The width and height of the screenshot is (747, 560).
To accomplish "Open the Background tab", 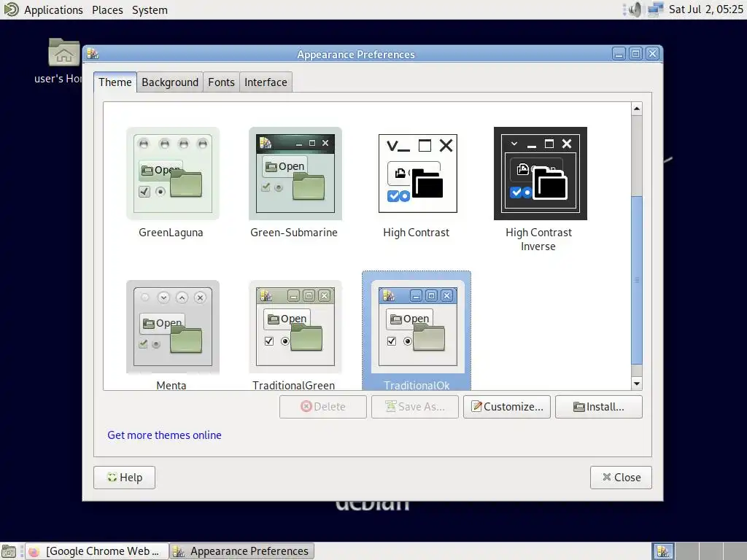I will point(169,82).
